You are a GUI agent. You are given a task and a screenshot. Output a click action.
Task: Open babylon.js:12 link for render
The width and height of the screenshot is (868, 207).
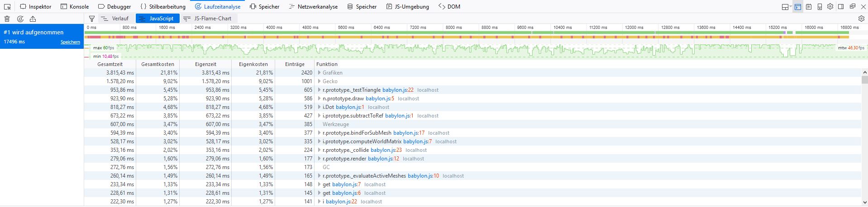pos(383,159)
